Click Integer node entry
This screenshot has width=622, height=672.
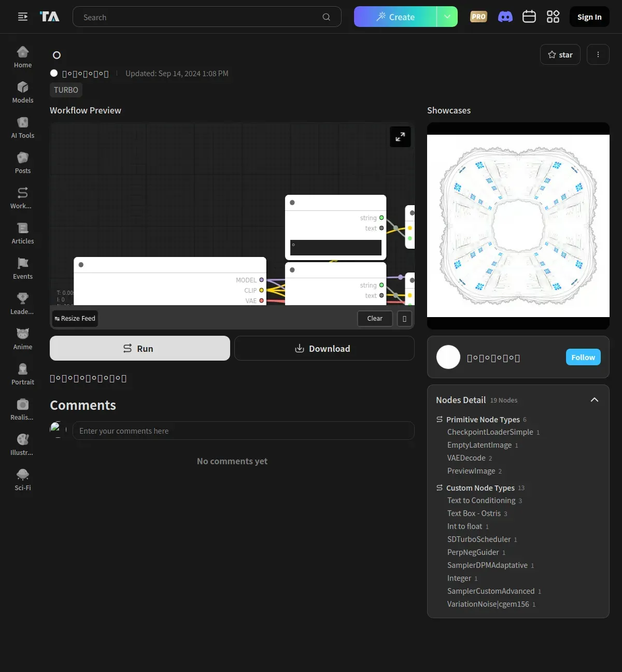pyautogui.click(x=459, y=578)
